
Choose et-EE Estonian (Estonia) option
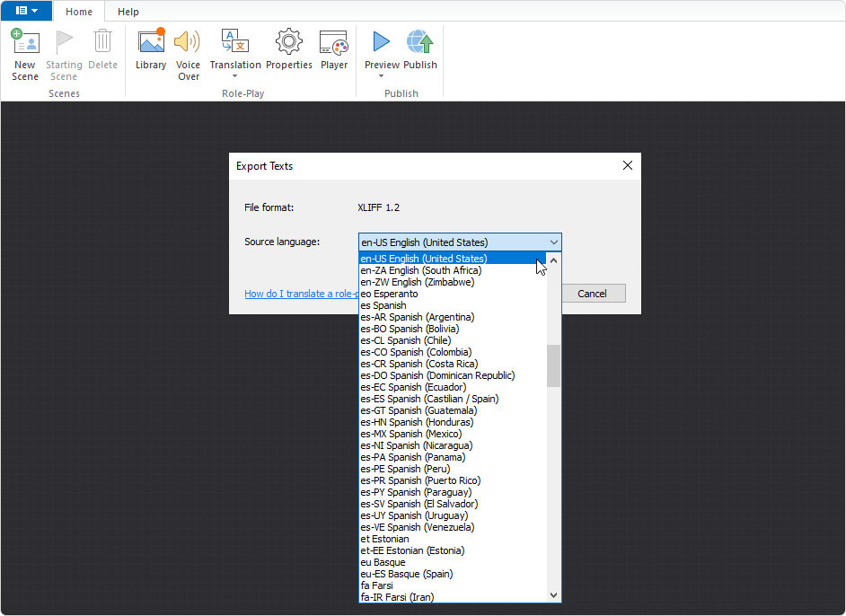click(x=412, y=550)
